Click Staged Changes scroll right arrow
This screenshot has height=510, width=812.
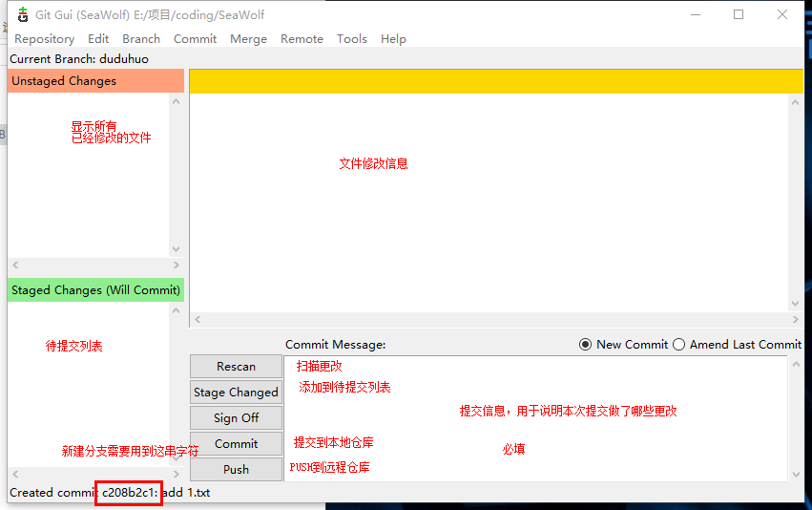point(177,474)
